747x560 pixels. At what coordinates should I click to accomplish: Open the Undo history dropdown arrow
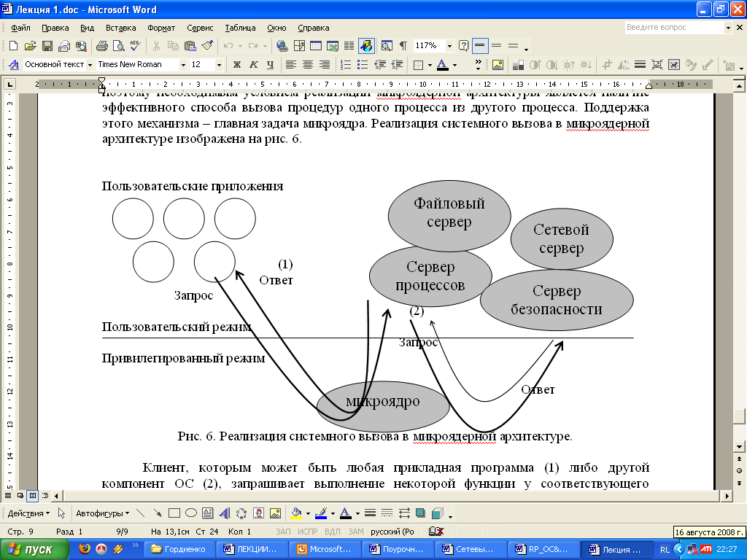point(240,46)
